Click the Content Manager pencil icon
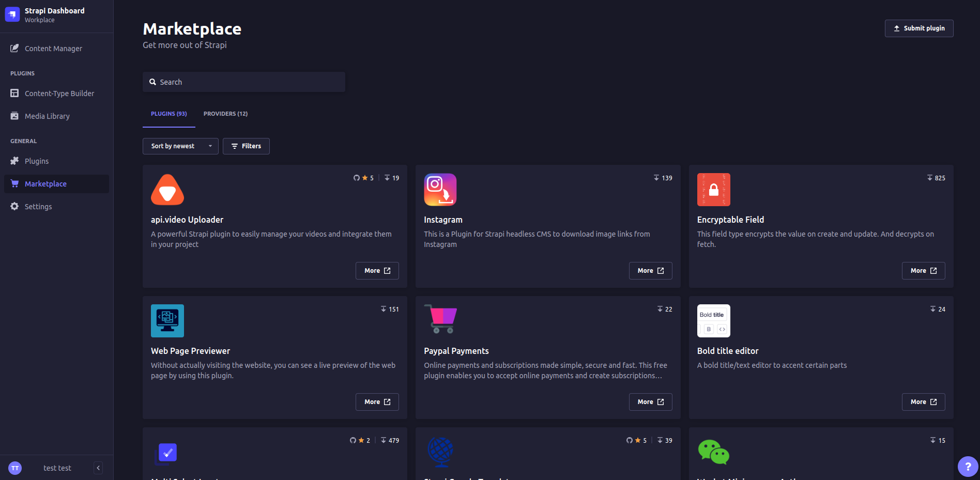 (x=14, y=48)
